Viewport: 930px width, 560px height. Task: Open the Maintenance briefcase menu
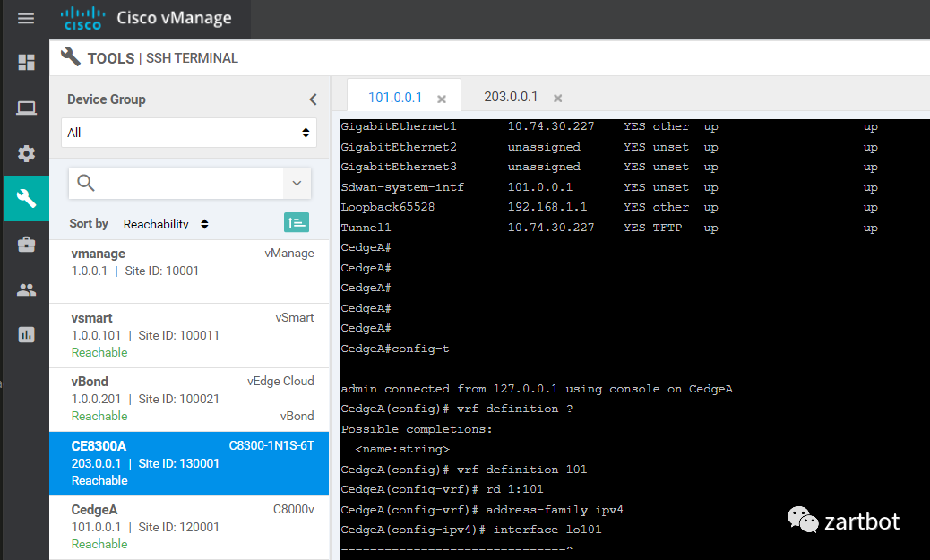click(26, 245)
